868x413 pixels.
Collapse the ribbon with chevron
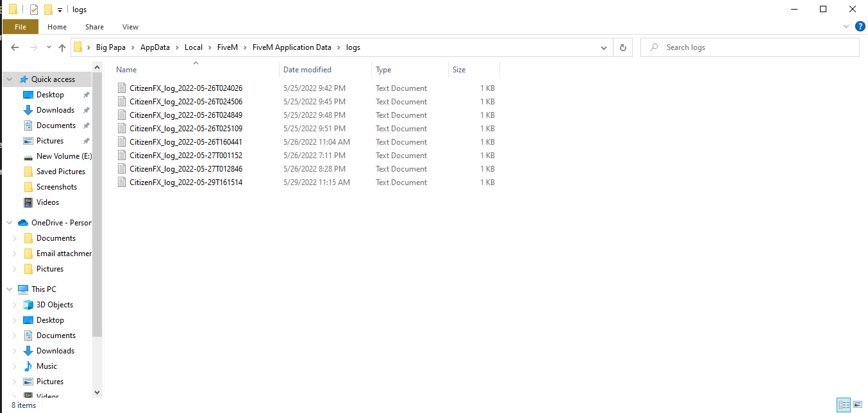846,27
